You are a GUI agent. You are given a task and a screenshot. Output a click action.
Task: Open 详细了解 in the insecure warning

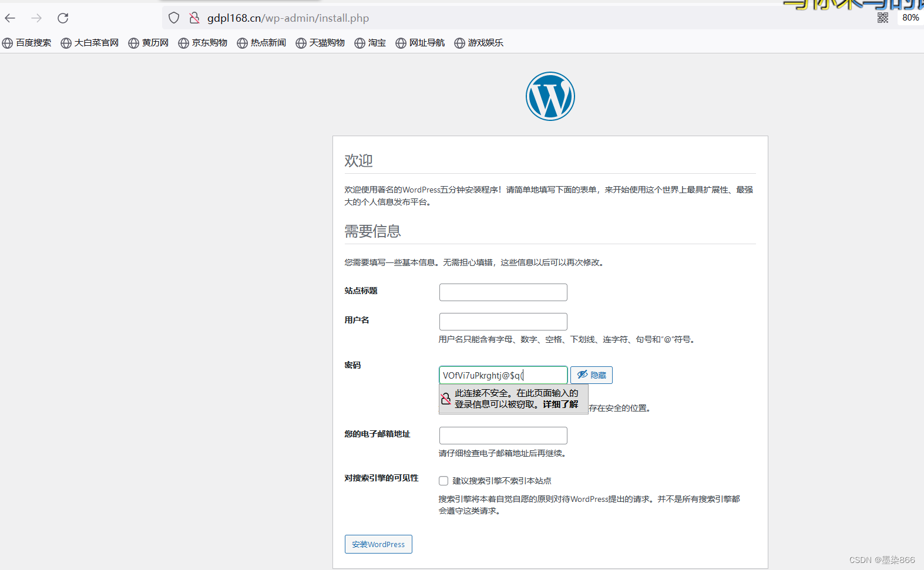(560, 404)
